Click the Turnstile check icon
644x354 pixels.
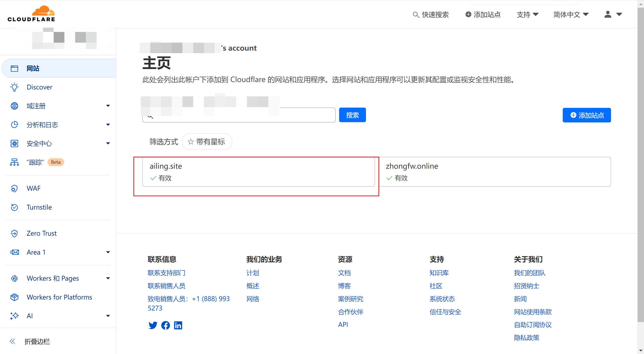(x=14, y=207)
